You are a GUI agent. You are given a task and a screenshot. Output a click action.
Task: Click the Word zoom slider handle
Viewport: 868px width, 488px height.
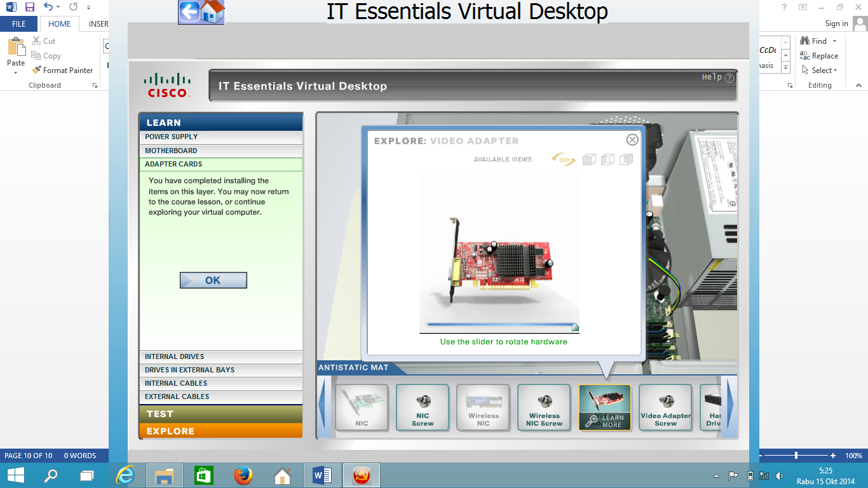(x=796, y=456)
